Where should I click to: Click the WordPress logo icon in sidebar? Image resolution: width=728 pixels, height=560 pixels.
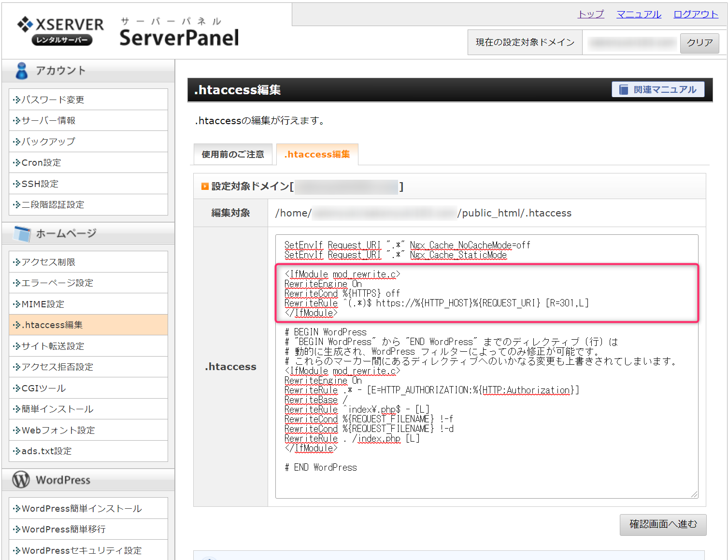click(20, 480)
